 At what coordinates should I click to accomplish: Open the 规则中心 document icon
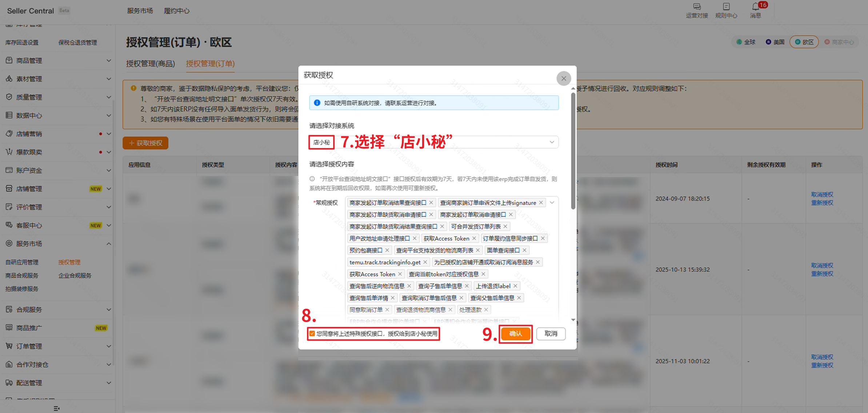(x=726, y=7)
